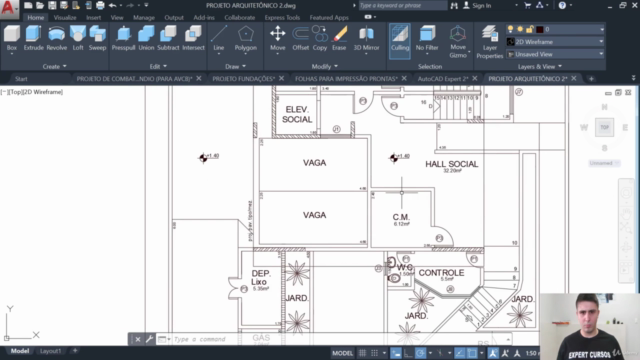The height and width of the screenshot is (360, 640).
Task: Activate the Move tool
Action: 278,39
